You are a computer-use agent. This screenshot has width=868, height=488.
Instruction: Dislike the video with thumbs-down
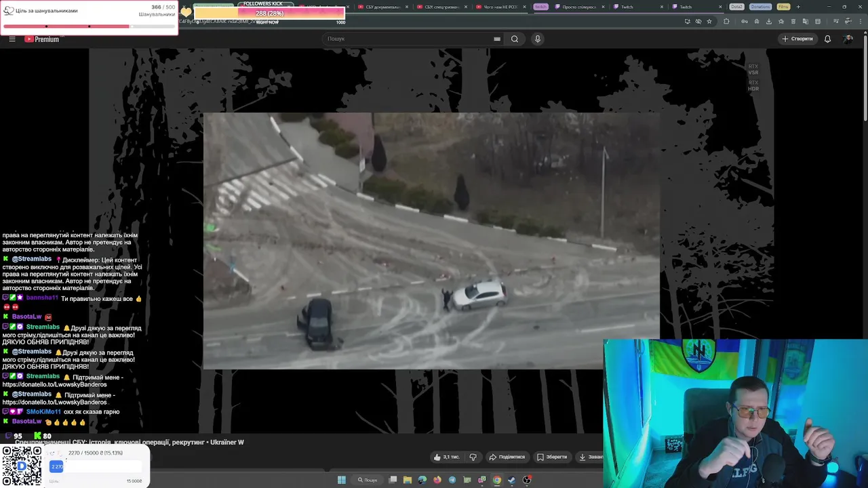473,457
